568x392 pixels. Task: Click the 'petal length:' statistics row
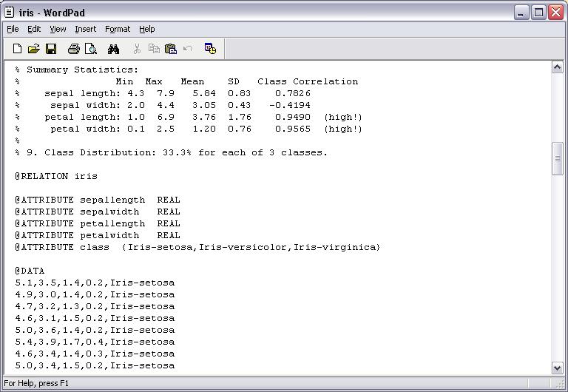(x=189, y=118)
